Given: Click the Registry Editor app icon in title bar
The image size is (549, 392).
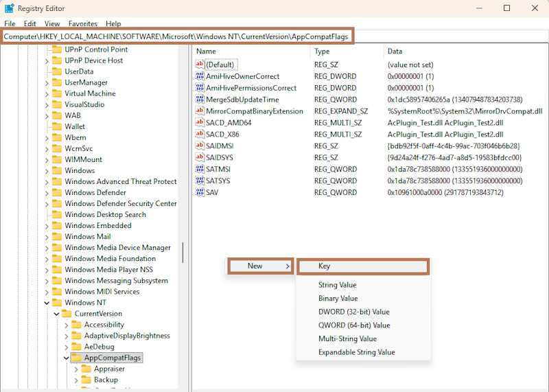Looking at the screenshot, I should tap(9, 8).
